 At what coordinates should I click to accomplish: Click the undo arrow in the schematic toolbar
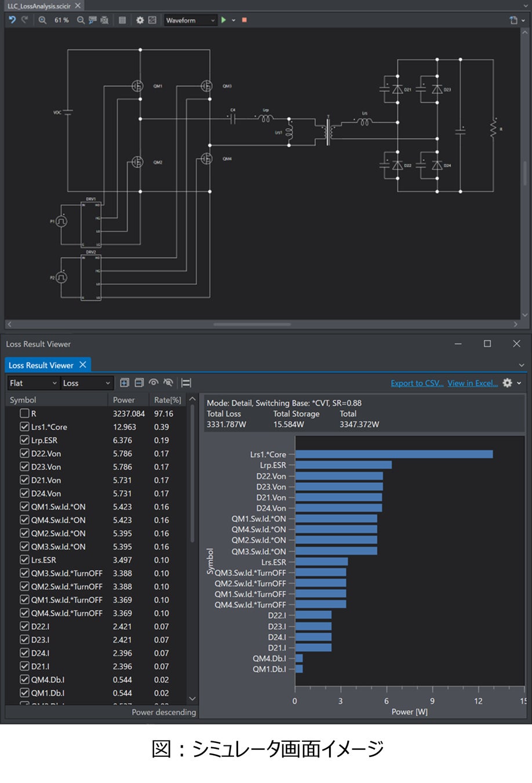(12, 20)
